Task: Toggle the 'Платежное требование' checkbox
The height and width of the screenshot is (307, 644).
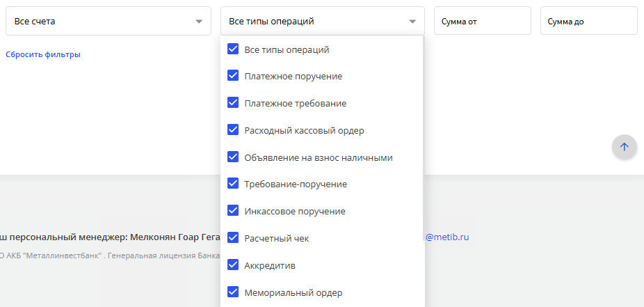Action: (233, 103)
